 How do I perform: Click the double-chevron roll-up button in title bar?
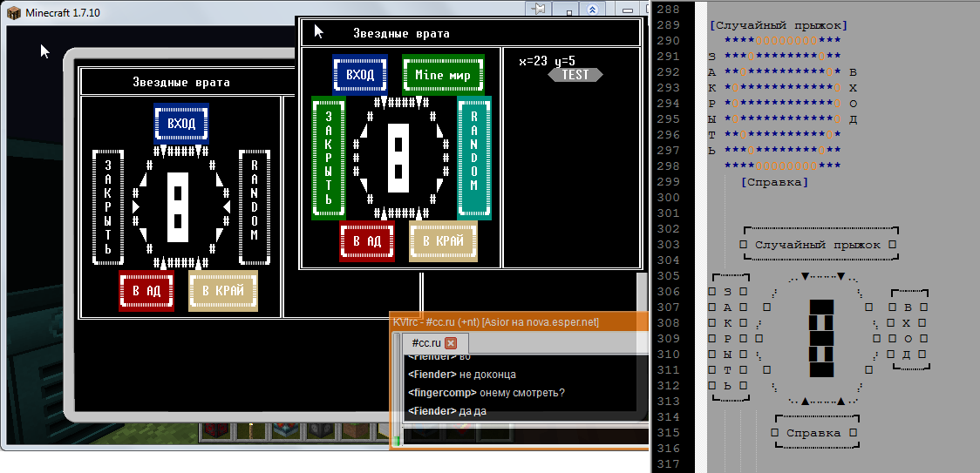(593, 10)
